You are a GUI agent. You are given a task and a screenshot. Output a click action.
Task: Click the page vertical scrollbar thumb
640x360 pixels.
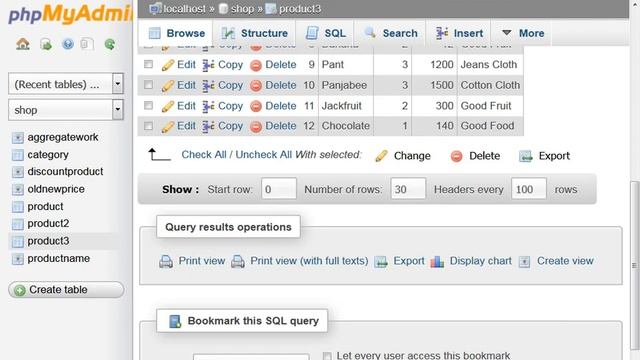pyautogui.click(x=635, y=265)
